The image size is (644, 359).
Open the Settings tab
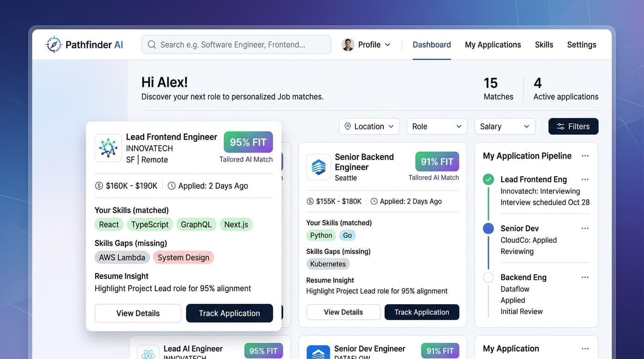pos(582,45)
